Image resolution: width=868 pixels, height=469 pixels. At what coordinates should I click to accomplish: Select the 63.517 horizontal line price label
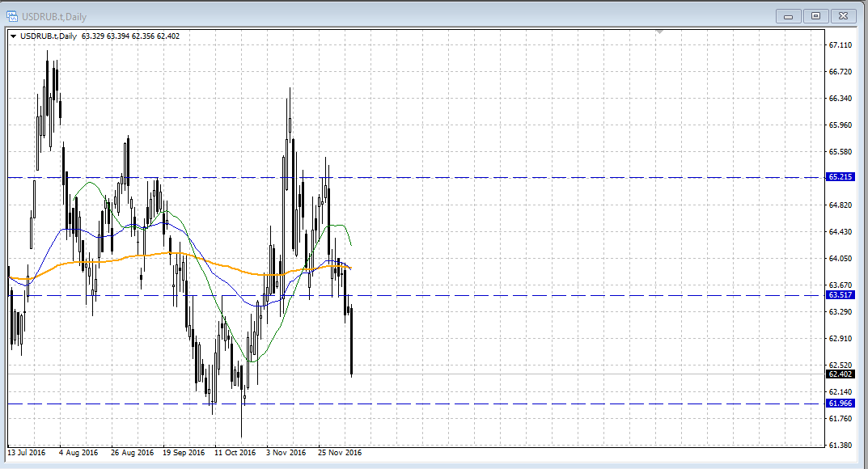coord(840,295)
